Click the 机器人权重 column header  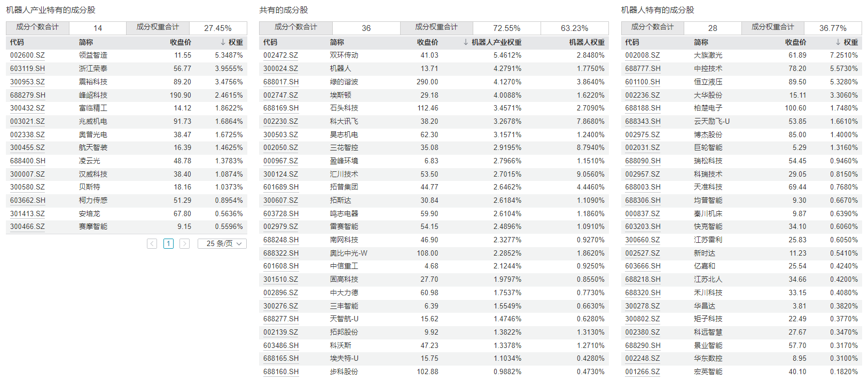[x=587, y=42]
